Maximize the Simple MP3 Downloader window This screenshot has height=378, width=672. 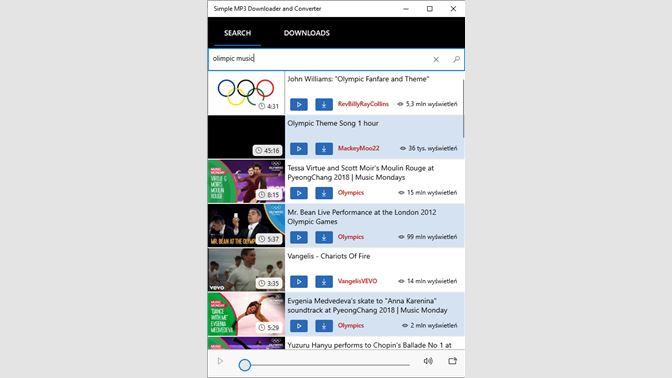429,9
